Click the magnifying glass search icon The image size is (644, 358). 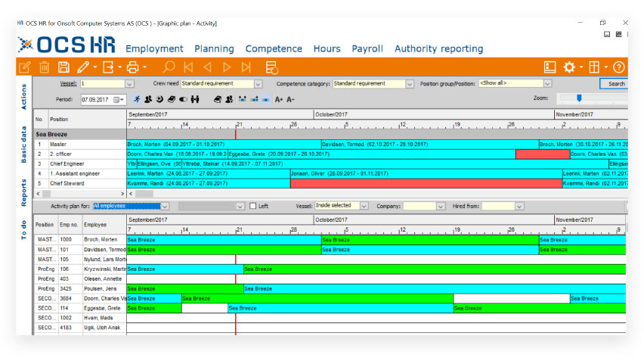point(169,67)
